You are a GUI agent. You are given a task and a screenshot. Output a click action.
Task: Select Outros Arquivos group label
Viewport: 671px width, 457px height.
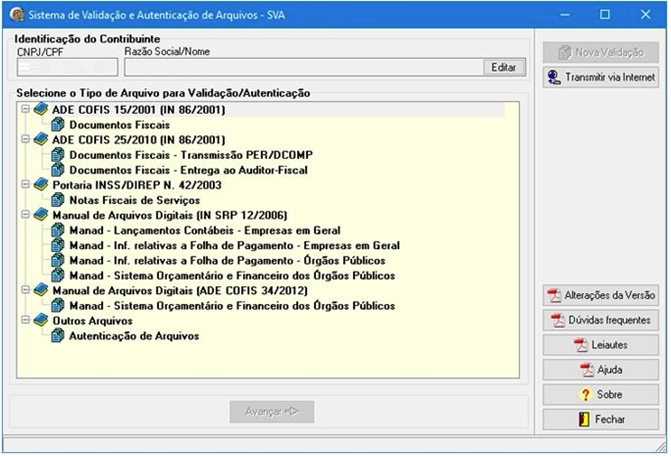click(x=92, y=321)
